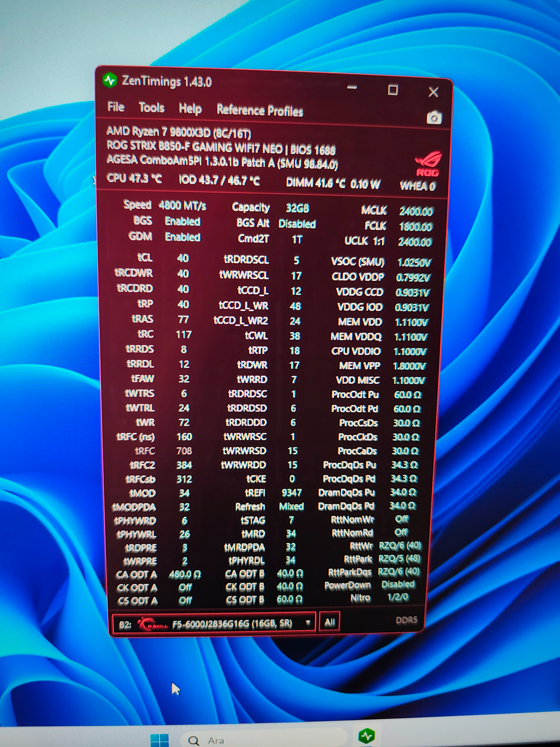
Task: Click the CA ODT A value 480.0 Ω
Action: tap(185, 574)
